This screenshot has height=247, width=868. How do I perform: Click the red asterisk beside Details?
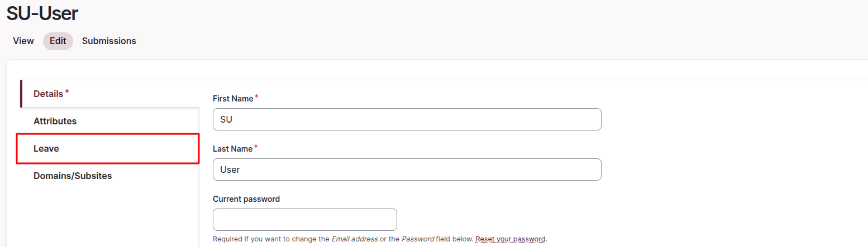67,91
